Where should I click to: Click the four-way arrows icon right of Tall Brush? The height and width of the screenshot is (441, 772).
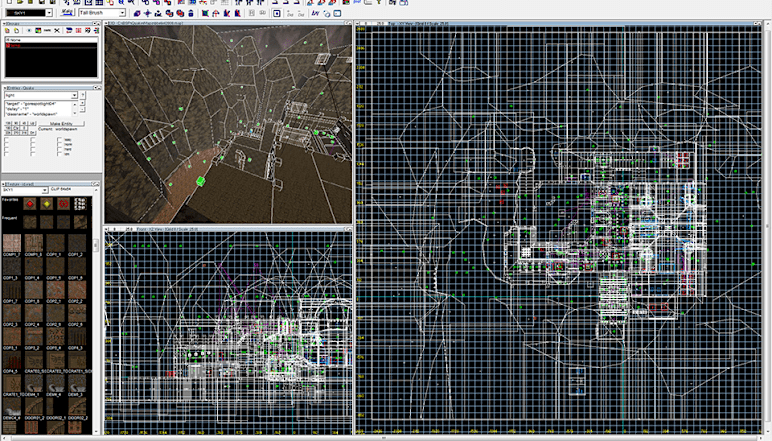point(147,14)
